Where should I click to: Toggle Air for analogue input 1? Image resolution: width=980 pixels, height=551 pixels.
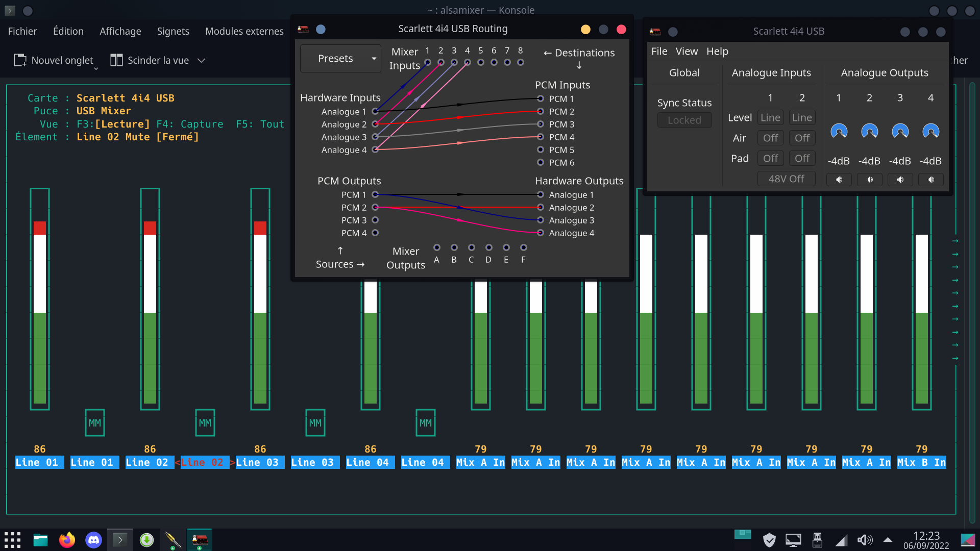(x=770, y=138)
